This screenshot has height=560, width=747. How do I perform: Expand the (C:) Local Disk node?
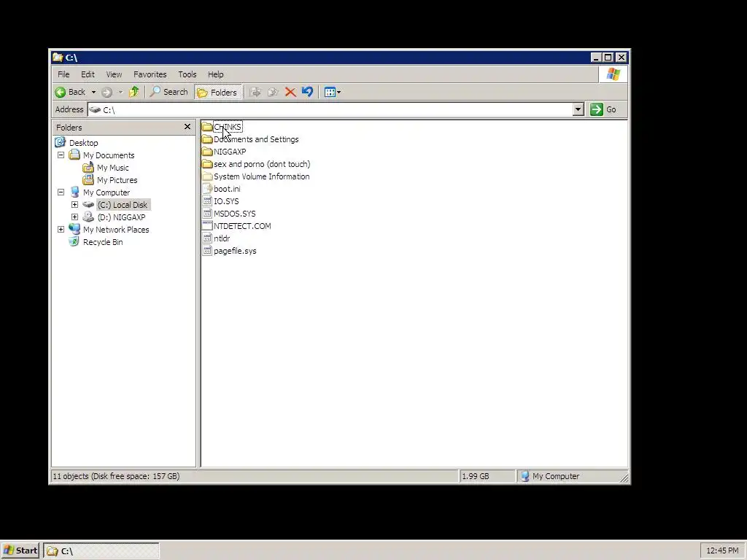(x=75, y=205)
